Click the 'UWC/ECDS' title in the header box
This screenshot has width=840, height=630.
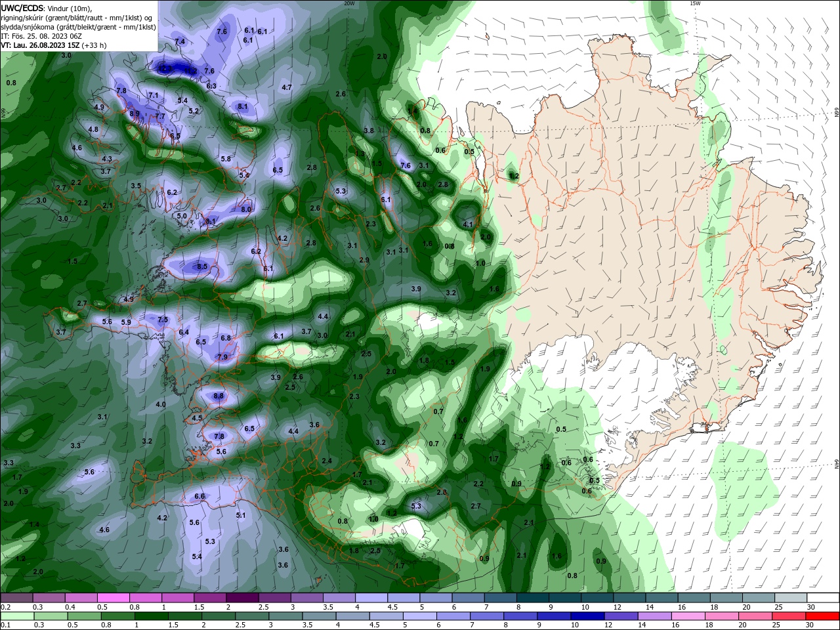(23, 8)
